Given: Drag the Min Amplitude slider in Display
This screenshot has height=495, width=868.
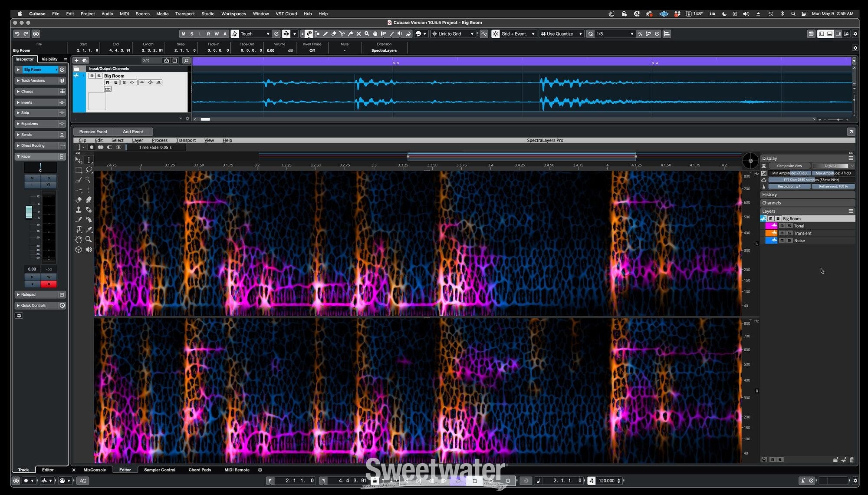Looking at the screenshot, I should [x=788, y=173].
